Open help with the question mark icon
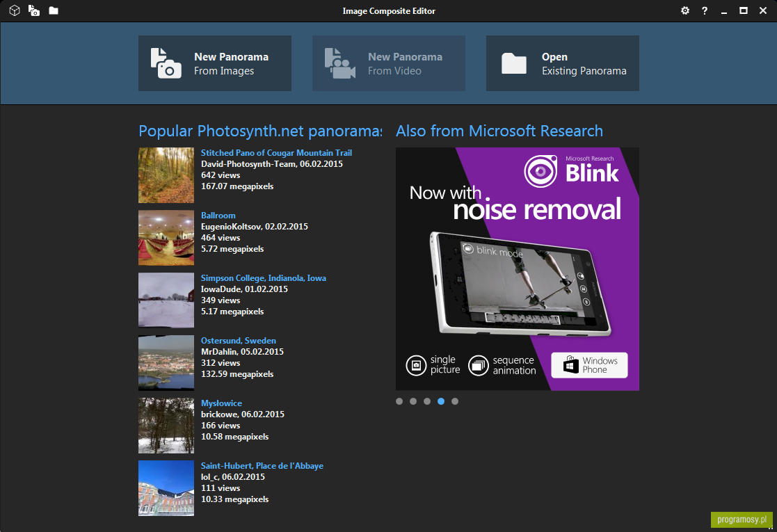The image size is (777, 532). point(704,10)
